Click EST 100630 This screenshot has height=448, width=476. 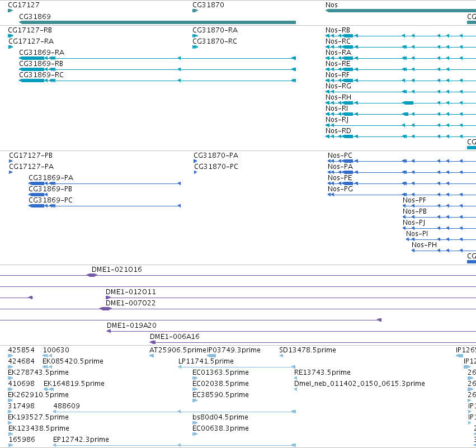(x=56, y=350)
